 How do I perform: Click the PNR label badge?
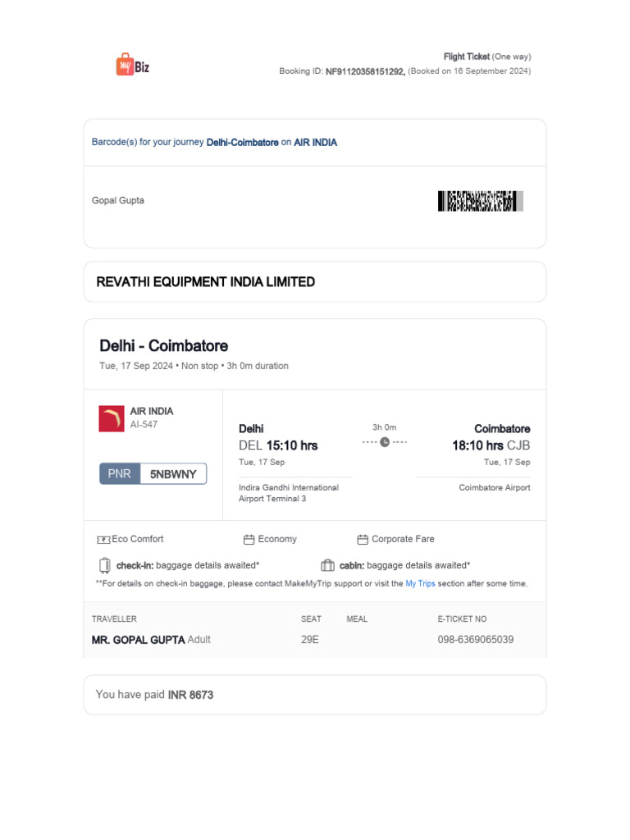(x=120, y=474)
